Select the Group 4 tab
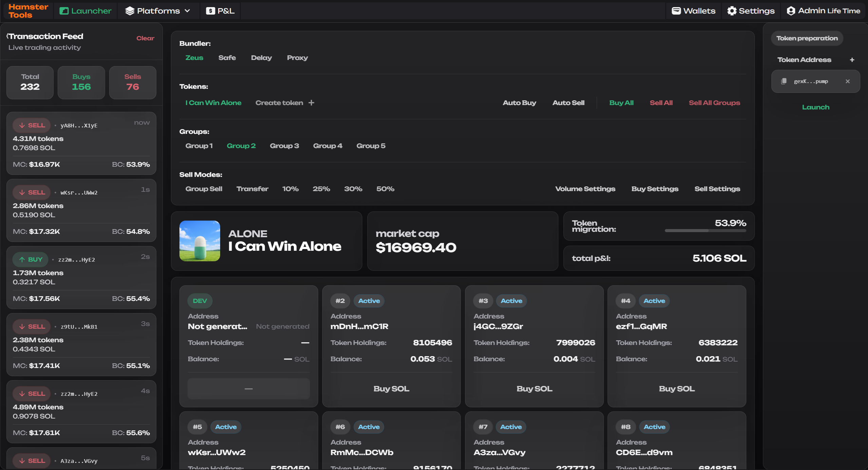 [327, 146]
